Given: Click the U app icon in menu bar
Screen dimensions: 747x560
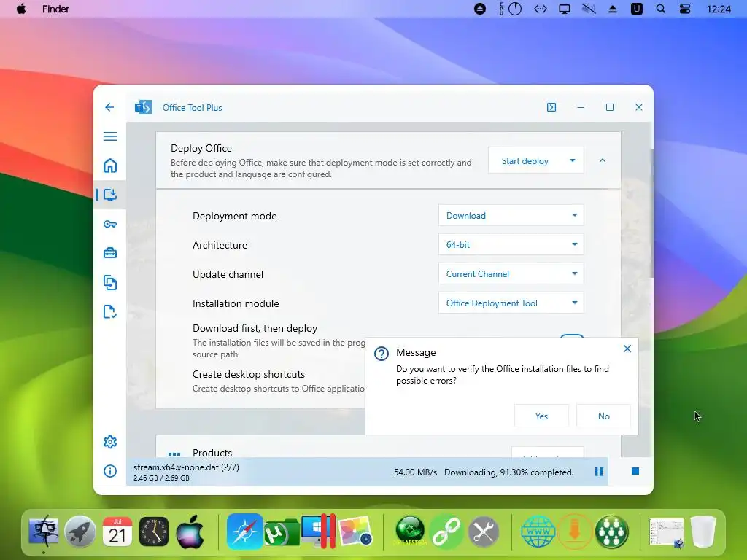Looking at the screenshot, I should (636, 9).
